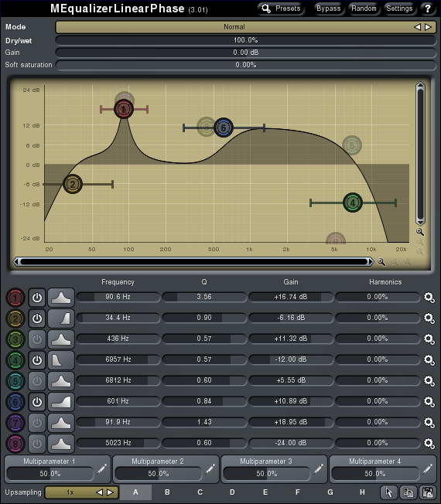Click the help question mark icon
Image resolution: width=441 pixels, height=504 pixels.
pos(428,9)
